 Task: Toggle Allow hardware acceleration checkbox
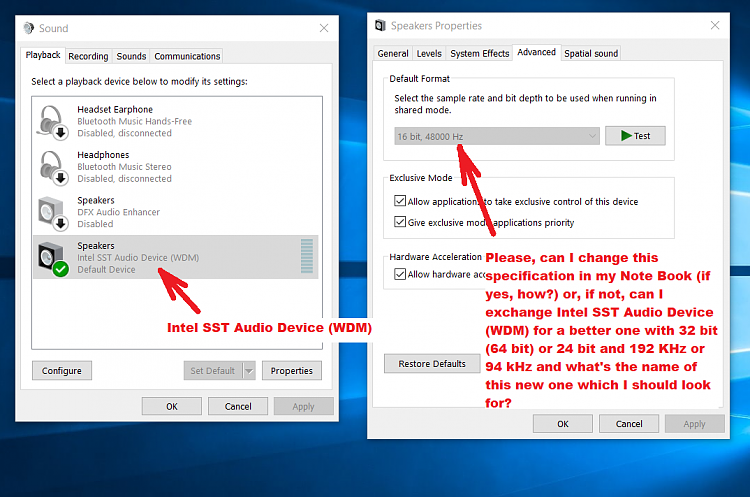pyautogui.click(x=400, y=274)
